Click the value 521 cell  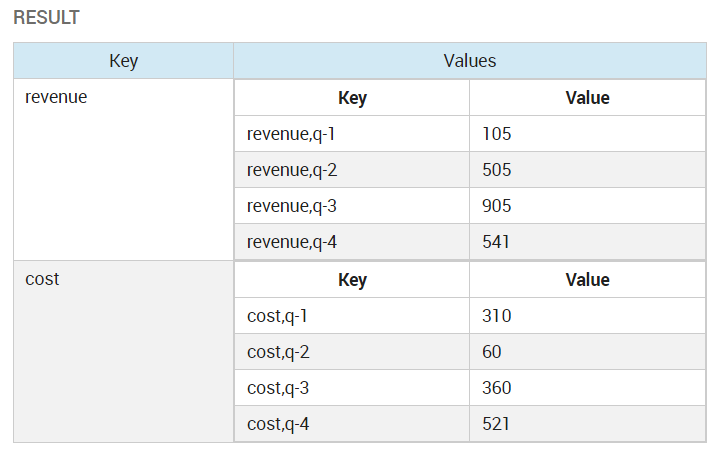coord(587,424)
